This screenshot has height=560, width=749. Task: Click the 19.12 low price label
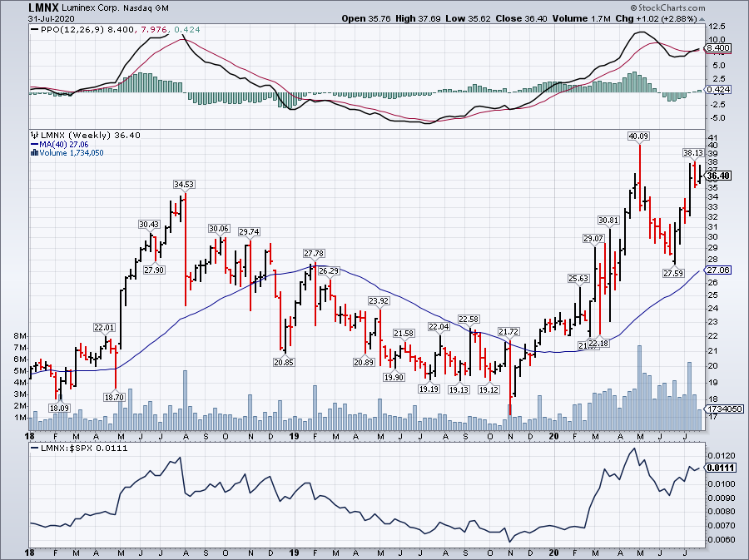coord(489,389)
